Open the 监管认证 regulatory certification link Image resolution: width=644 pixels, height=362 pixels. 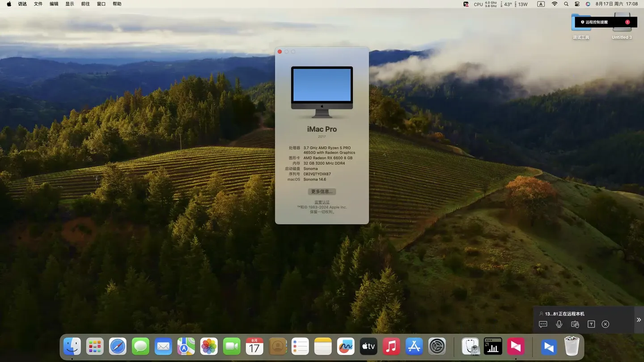(x=322, y=202)
